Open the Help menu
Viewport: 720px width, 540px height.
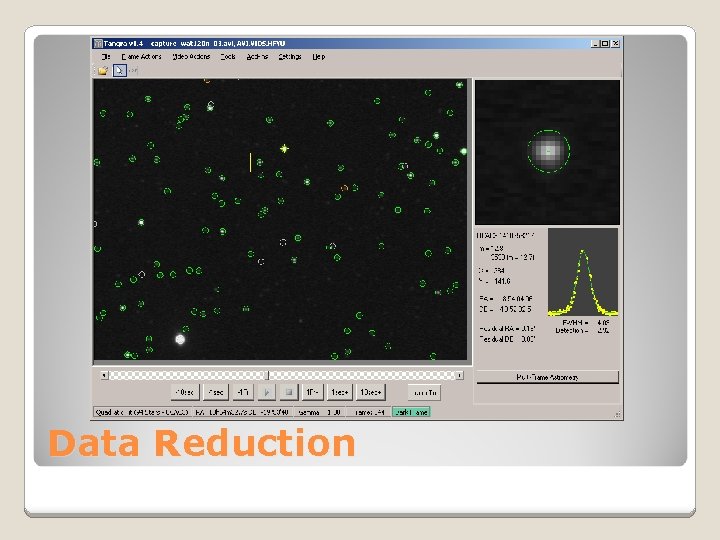point(319,56)
